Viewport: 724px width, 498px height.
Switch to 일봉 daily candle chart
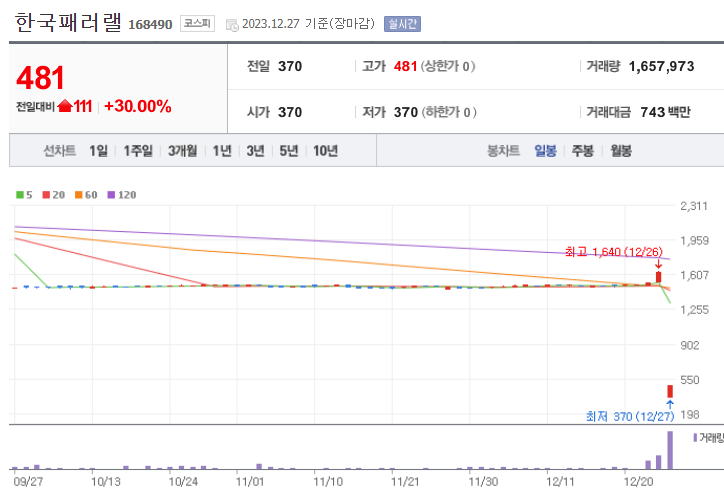[545, 150]
